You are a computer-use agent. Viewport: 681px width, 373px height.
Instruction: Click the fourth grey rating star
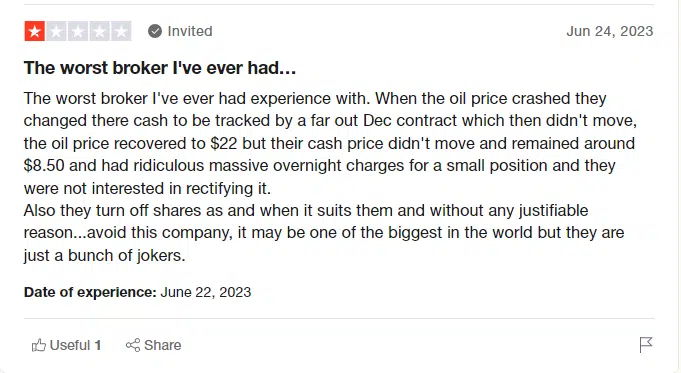(x=99, y=31)
